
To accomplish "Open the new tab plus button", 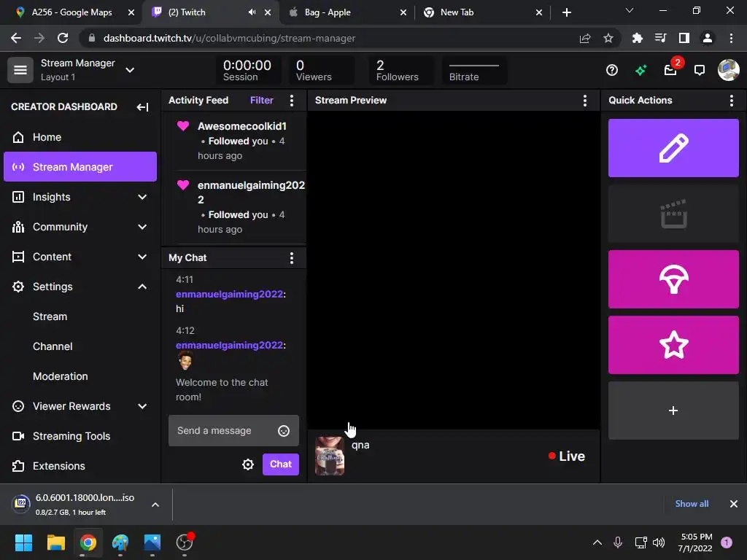I will click(566, 12).
